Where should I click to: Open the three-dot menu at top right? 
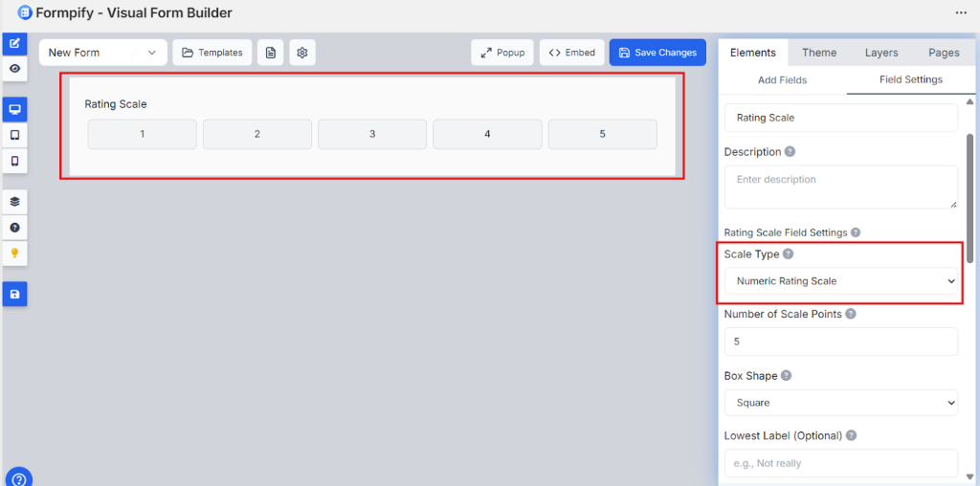pyautogui.click(x=961, y=13)
